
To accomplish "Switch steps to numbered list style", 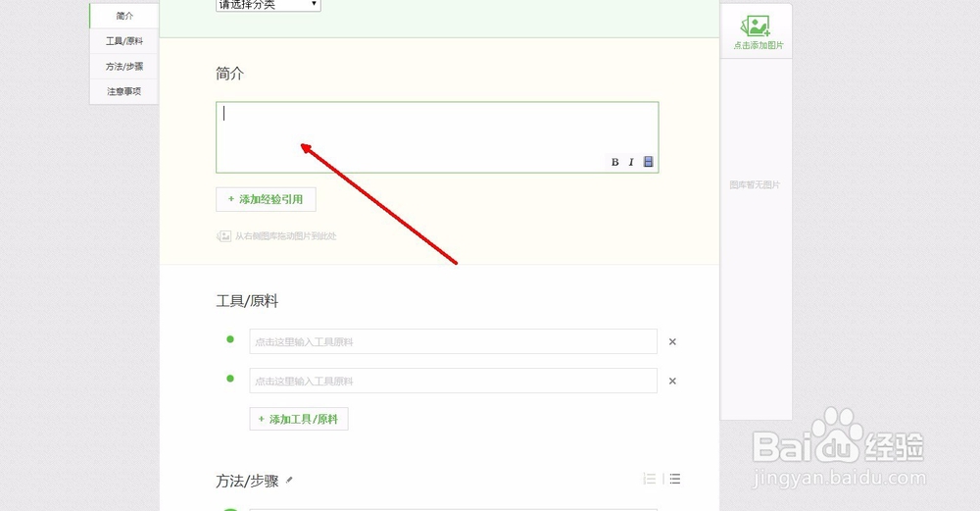I will [650, 479].
